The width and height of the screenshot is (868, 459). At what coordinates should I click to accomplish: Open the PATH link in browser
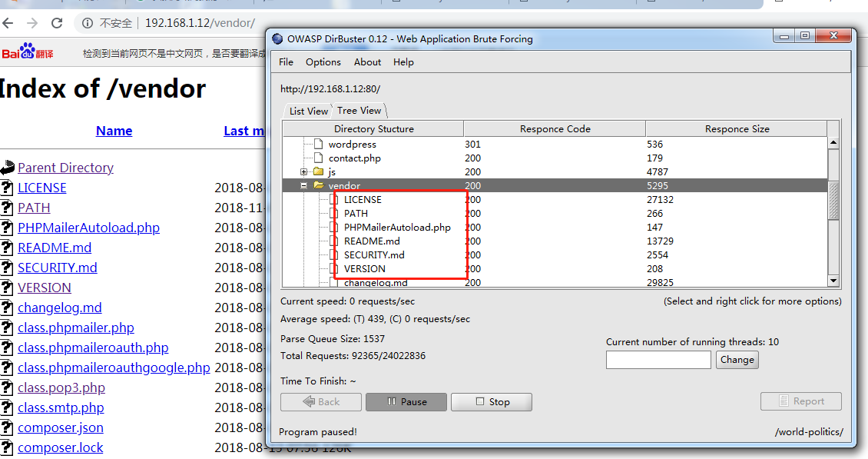tap(34, 208)
